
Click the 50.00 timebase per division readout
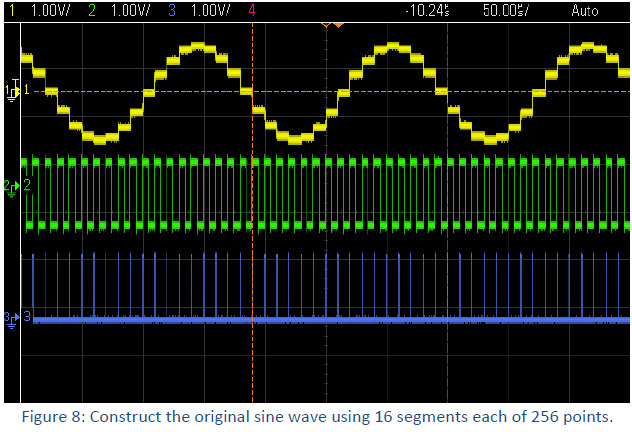click(506, 10)
